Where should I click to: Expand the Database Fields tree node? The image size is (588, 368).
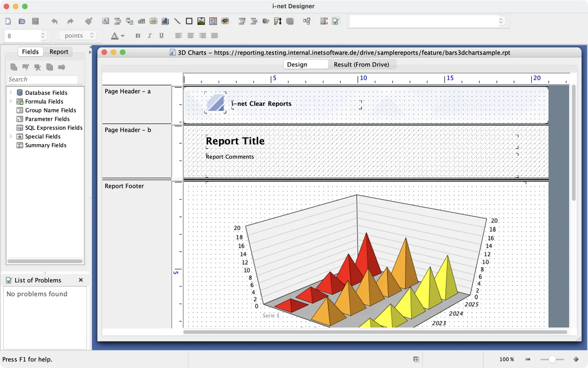point(11,92)
